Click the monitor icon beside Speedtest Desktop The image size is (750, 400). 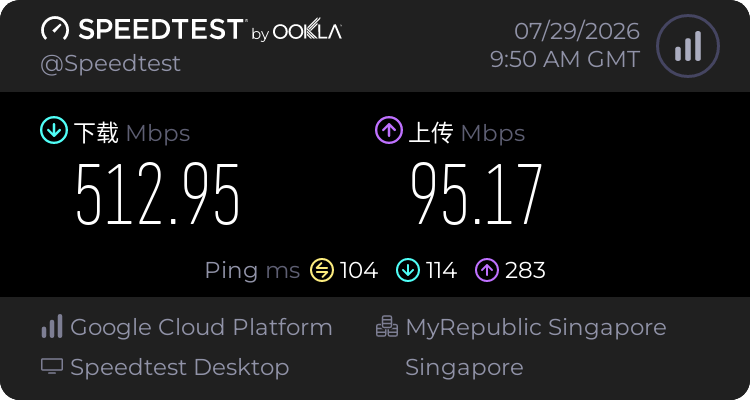pos(52,367)
